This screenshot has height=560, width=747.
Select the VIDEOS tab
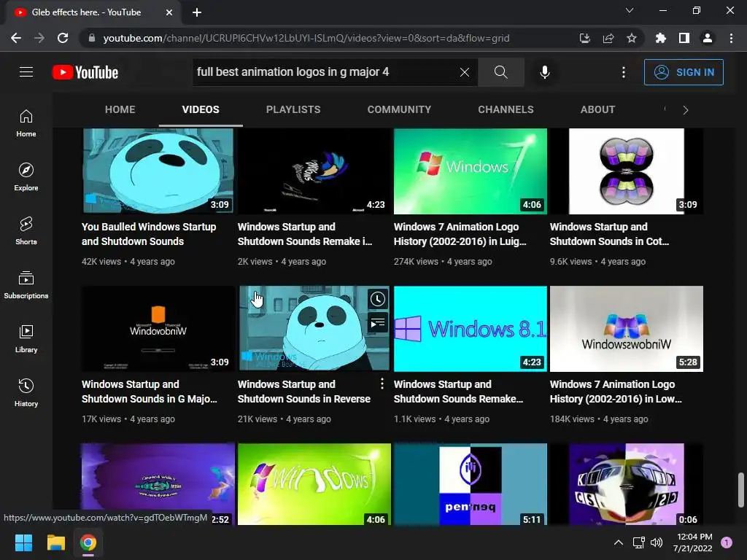click(201, 109)
